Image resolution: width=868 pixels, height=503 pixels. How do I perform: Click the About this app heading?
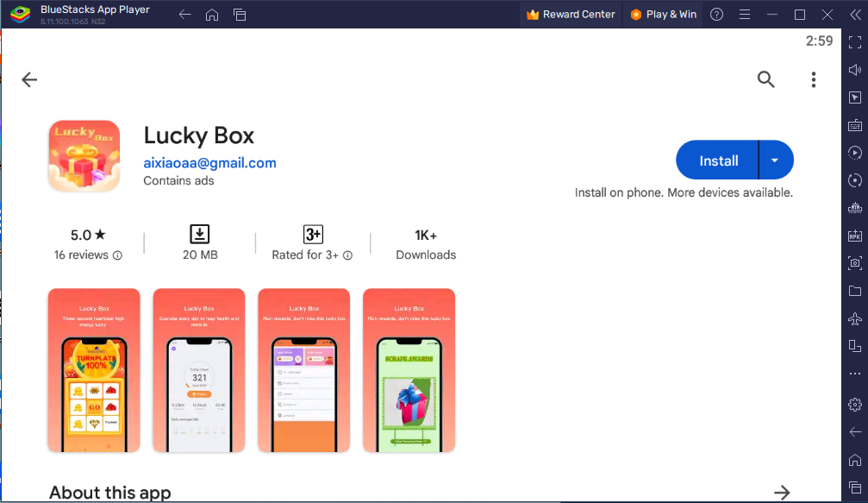click(110, 493)
